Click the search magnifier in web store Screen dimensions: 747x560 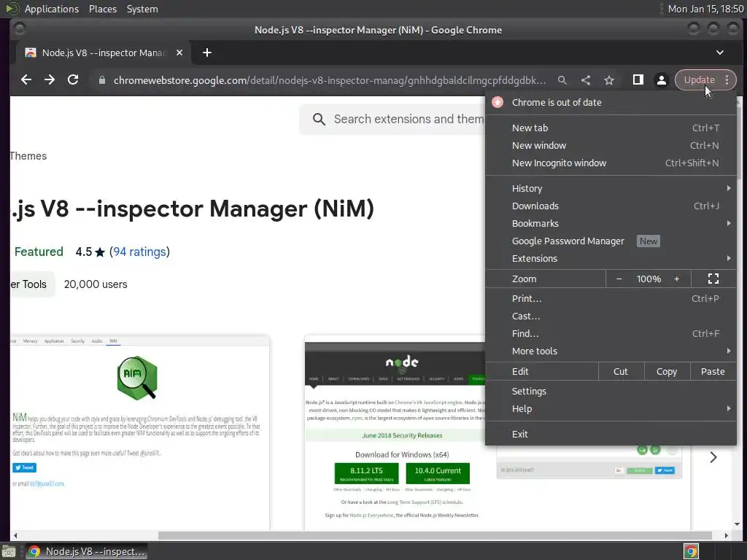tap(320, 119)
